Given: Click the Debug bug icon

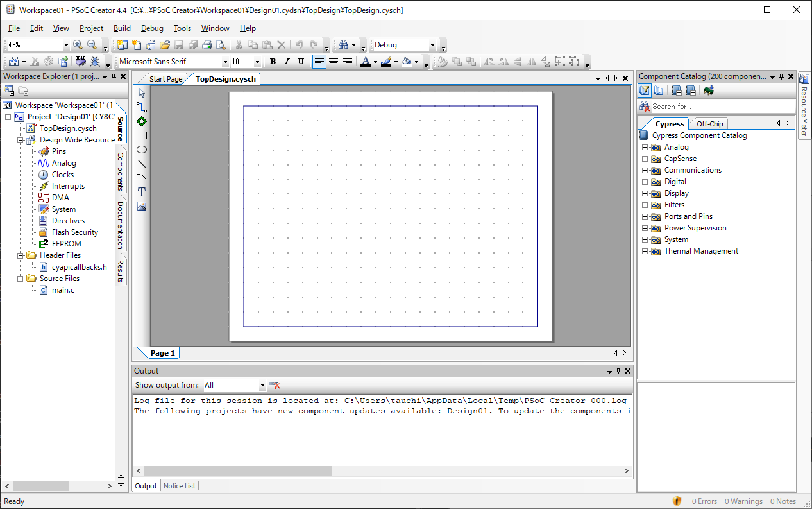Looking at the screenshot, I should tap(95, 62).
